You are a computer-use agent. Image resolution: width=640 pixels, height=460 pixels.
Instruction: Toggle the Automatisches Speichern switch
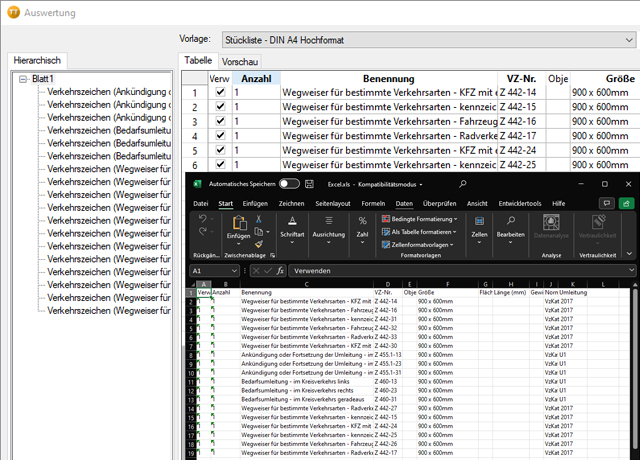pos(289,184)
